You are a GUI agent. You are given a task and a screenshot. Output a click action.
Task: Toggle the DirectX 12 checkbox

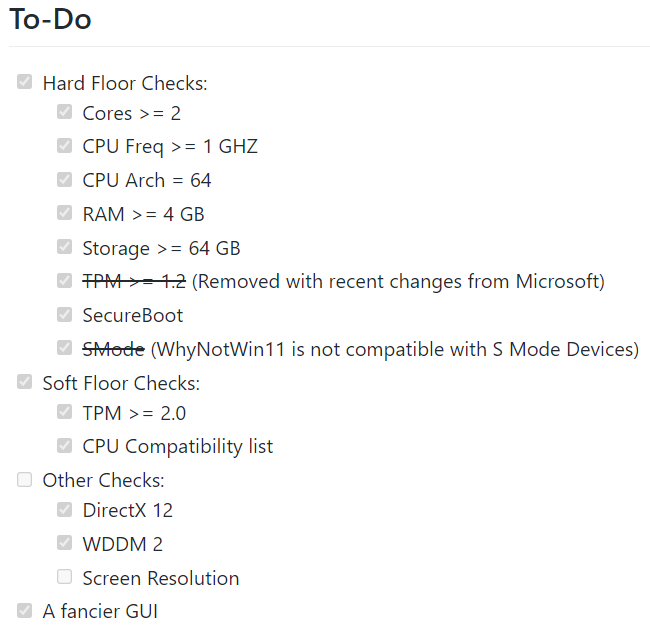(65, 509)
